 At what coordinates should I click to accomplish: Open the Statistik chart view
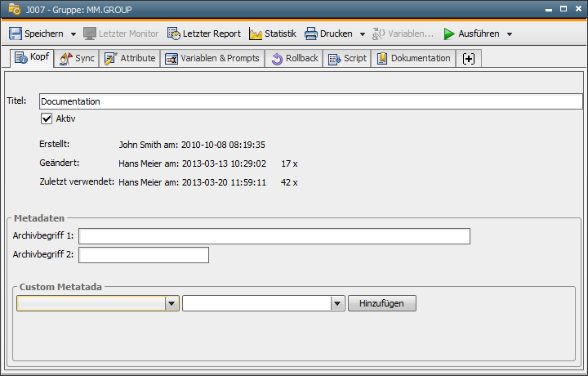tap(273, 34)
